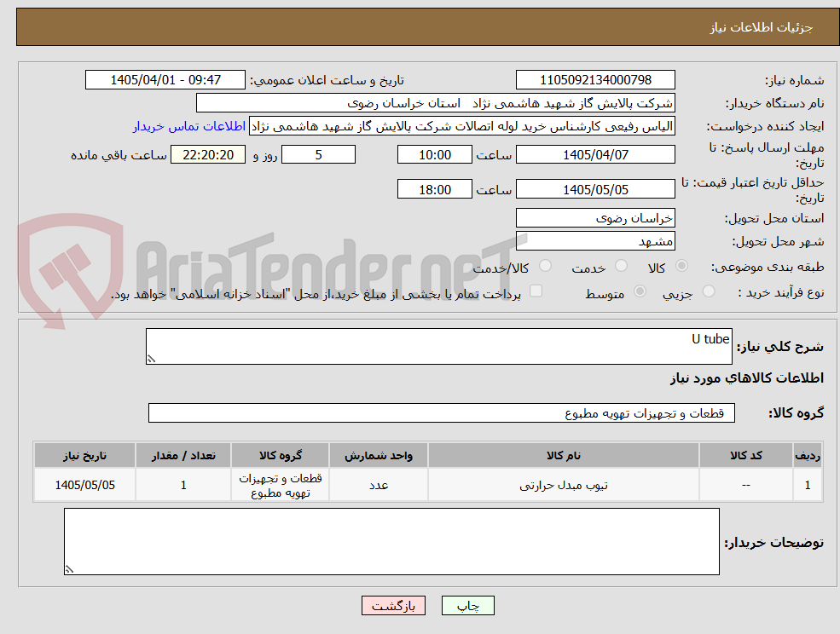Viewport: 840px width, 634px height.
Task: Click the countdown timer 22:20:20
Action: pos(208,155)
